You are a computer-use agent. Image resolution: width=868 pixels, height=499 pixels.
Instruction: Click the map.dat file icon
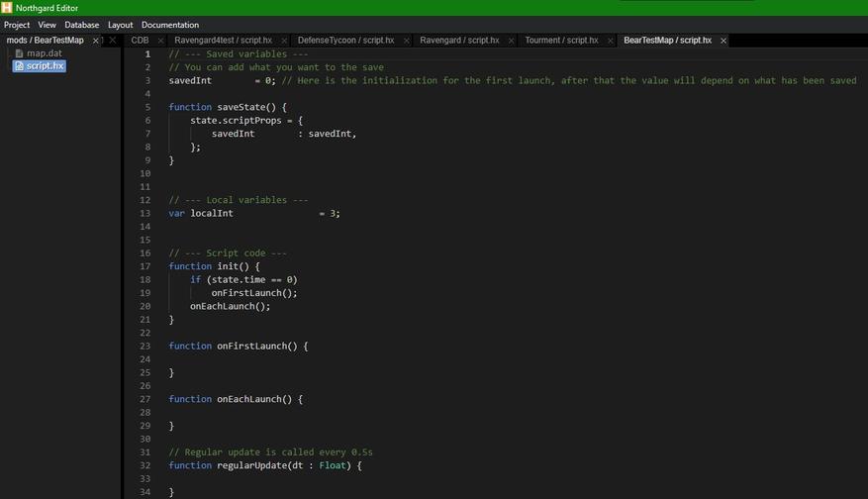19,53
